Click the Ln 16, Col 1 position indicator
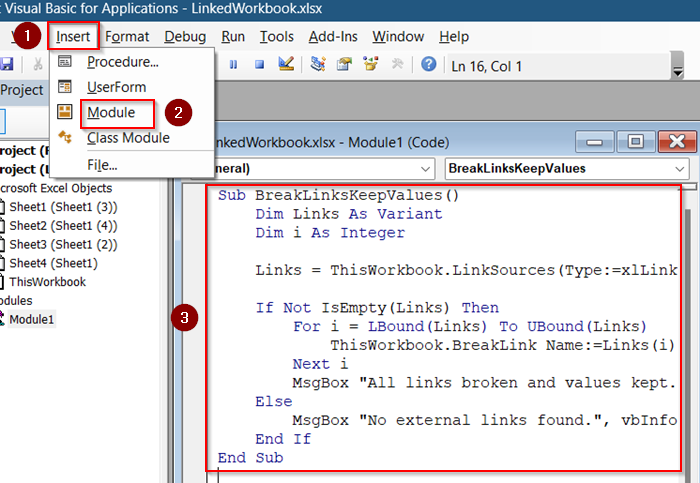This screenshot has height=483, width=700. (486, 67)
